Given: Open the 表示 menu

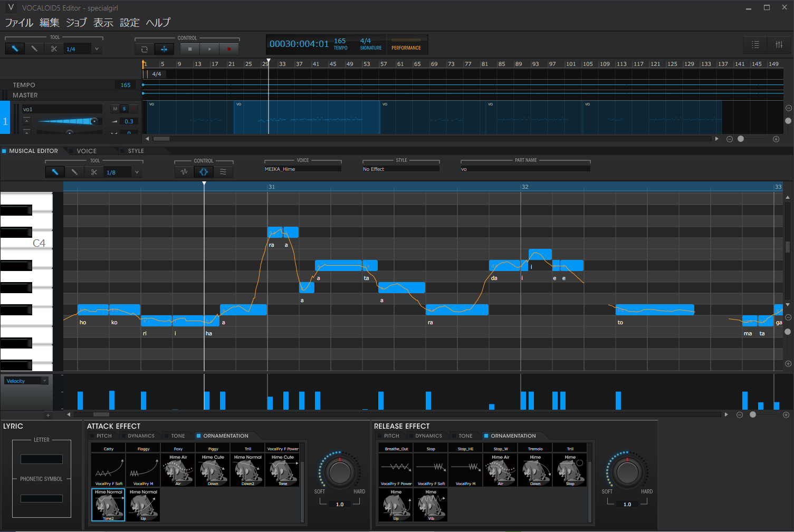Looking at the screenshot, I should tap(103, 23).
